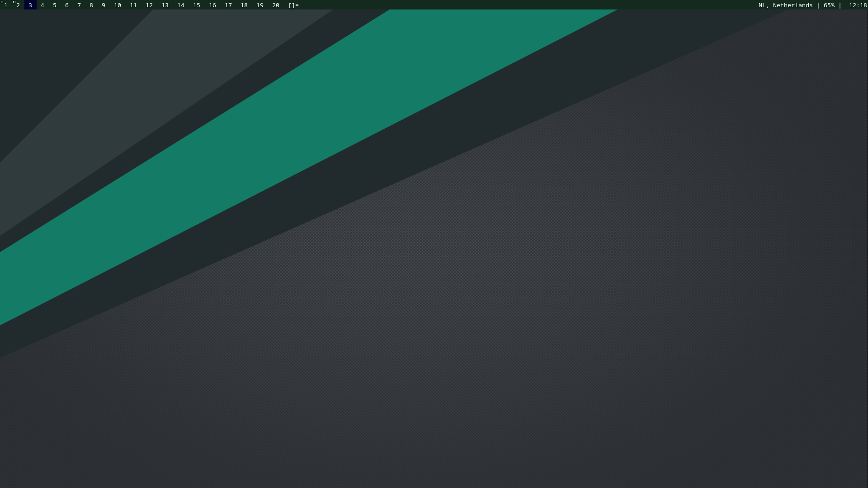Select the highlighted tag 3
The height and width of the screenshot is (488, 868).
click(30, 5)
